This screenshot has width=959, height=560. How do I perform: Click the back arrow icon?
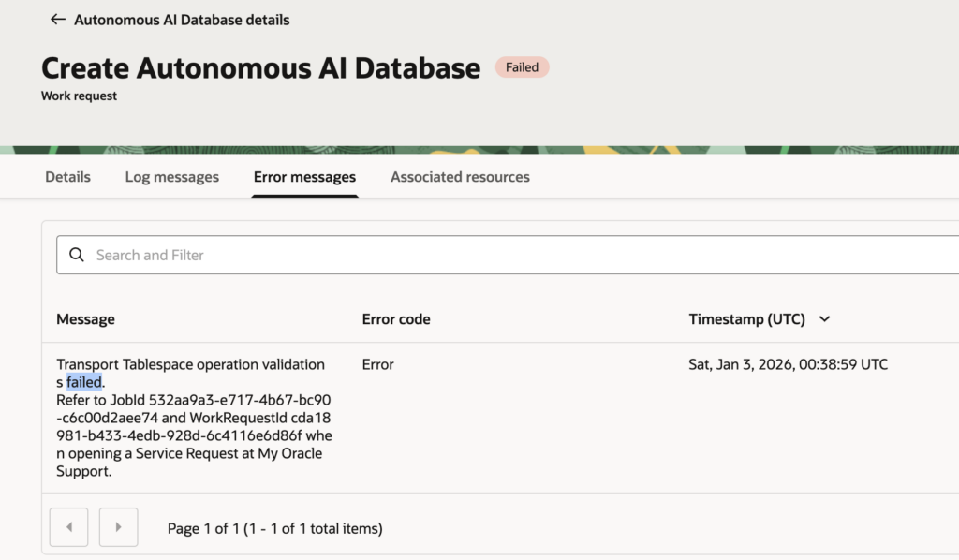[x=58, y=20]
